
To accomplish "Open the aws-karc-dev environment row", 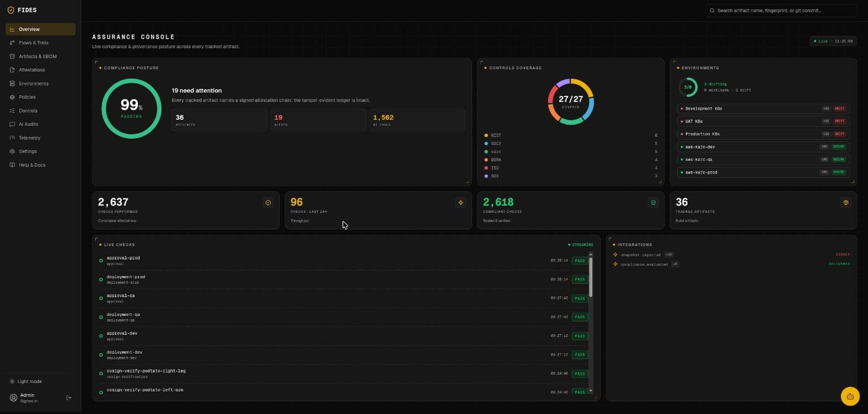I will pos(763,147).
